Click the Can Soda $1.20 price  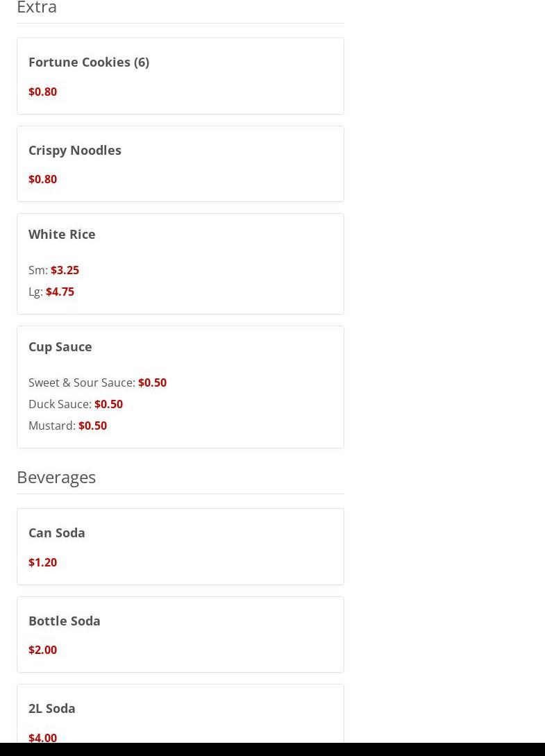coord(42,562)
